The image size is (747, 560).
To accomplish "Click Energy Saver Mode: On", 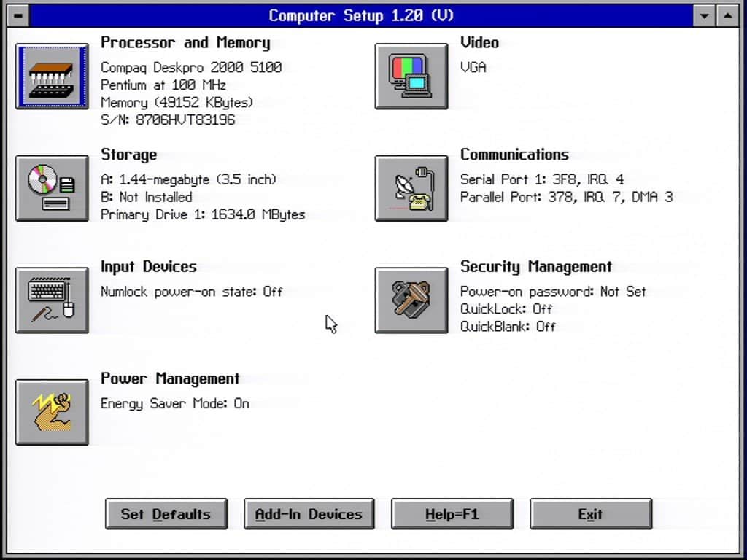I will tap(174, 404).
